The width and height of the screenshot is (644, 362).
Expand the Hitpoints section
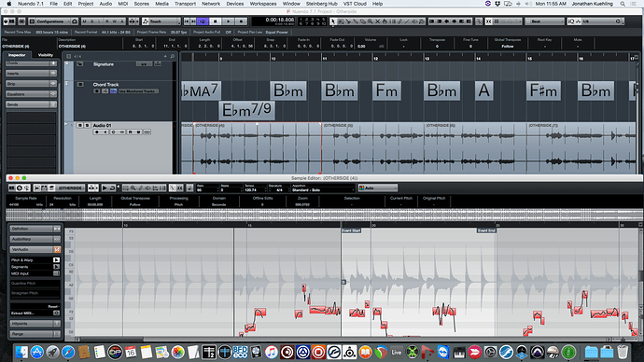35,324
